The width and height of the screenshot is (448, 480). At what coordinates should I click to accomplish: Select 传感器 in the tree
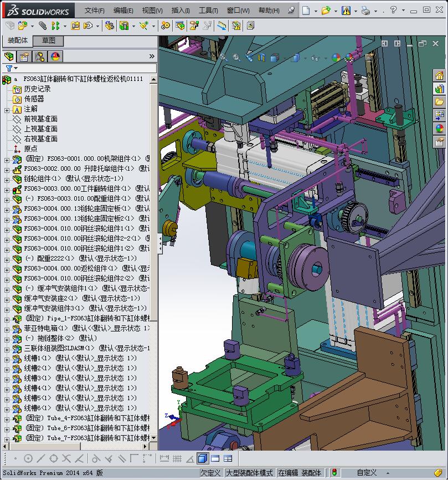(x=34, y=99)
